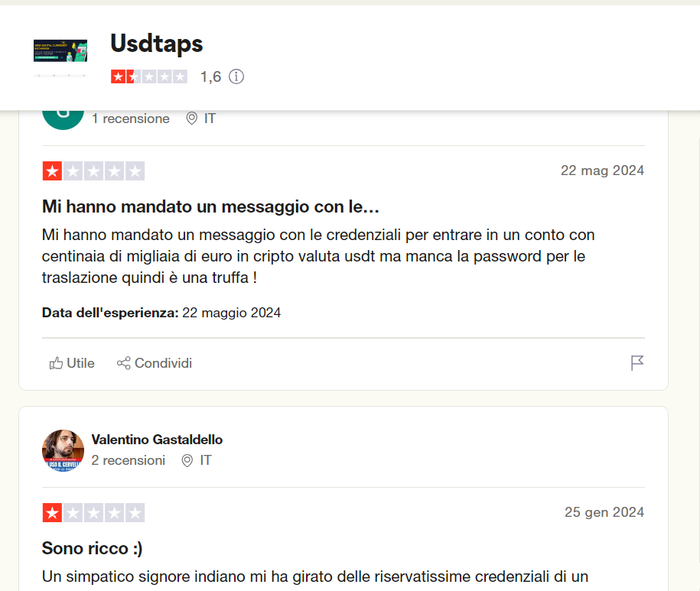Click the '22 mag 2024' review date
This screenshot has height=591, width=700.
tap(602, 170)
